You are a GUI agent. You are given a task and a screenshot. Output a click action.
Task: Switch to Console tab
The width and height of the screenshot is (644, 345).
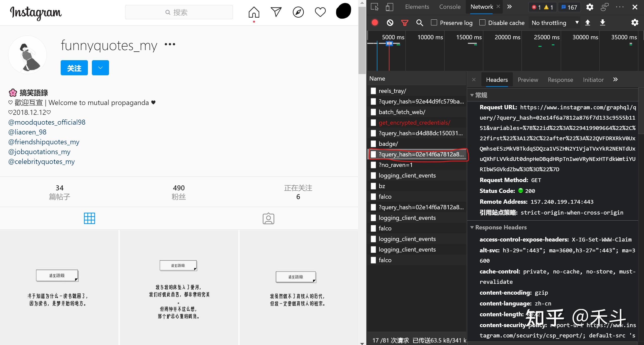click(450, 7)
